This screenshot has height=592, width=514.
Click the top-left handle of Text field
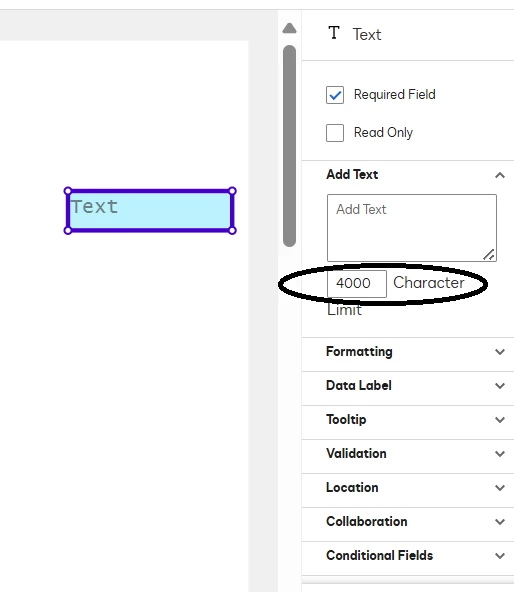[68, 191]
